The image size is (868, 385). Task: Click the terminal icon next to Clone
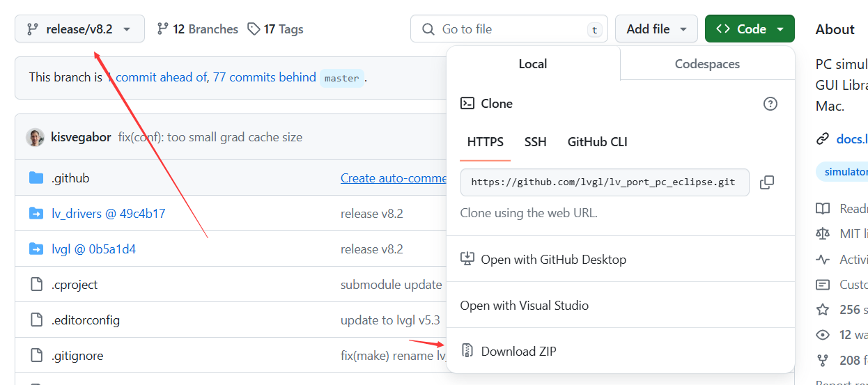(x=467, y=104)
